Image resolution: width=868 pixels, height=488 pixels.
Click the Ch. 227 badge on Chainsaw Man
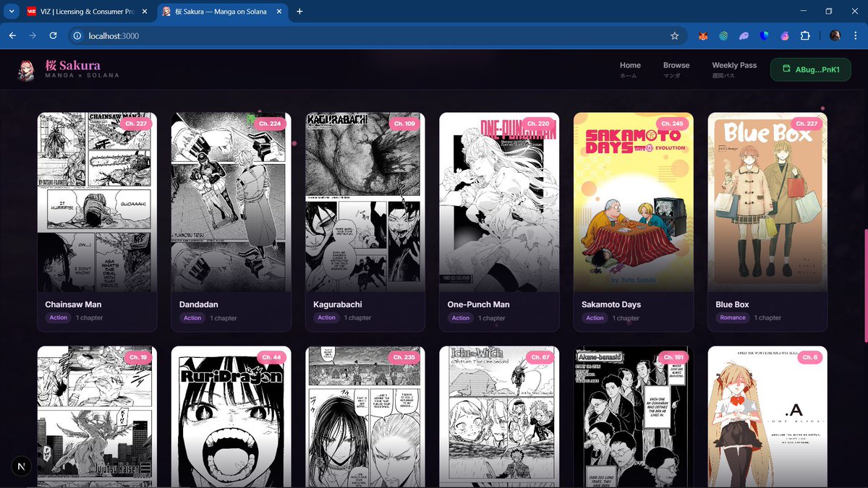coord(135,124)
